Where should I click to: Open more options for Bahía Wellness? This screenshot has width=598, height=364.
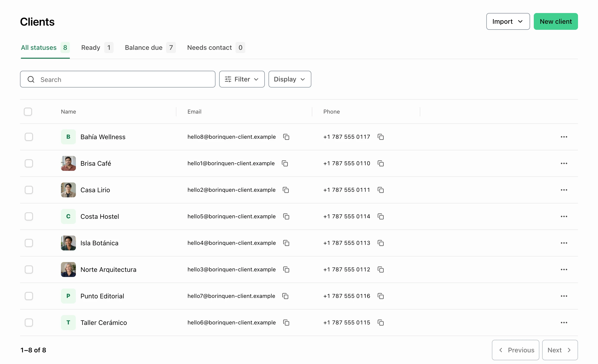pyautogui.click(x=564, y=137)
